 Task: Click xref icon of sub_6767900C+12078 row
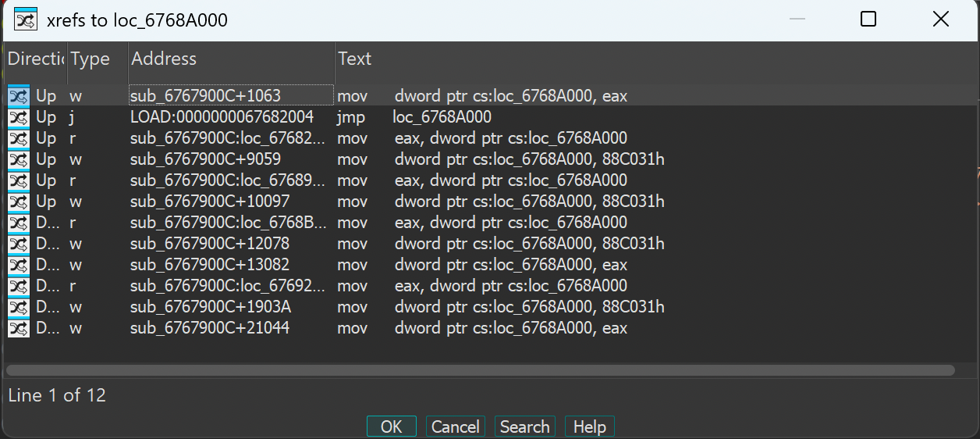(x=19, y=244)
